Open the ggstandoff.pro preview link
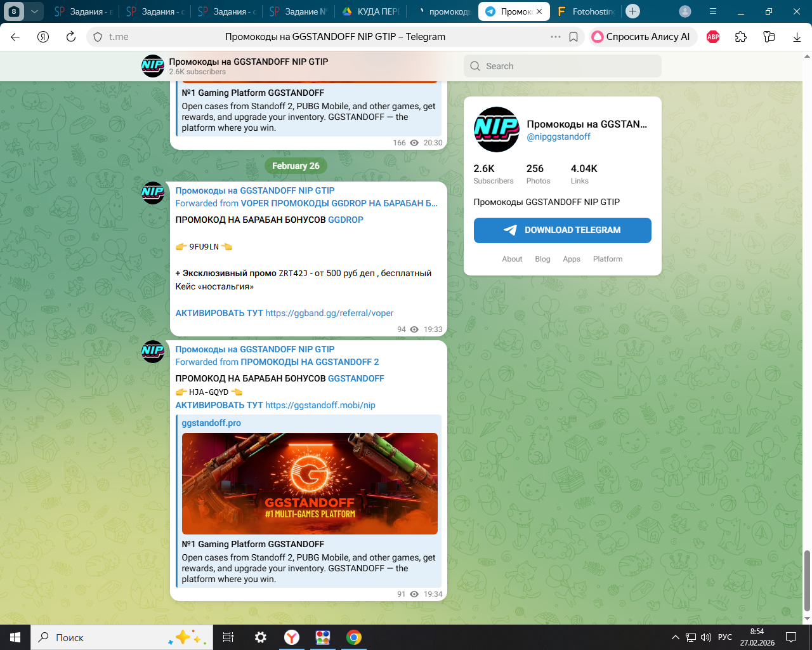Screen dimensions: 812x650 211,423
